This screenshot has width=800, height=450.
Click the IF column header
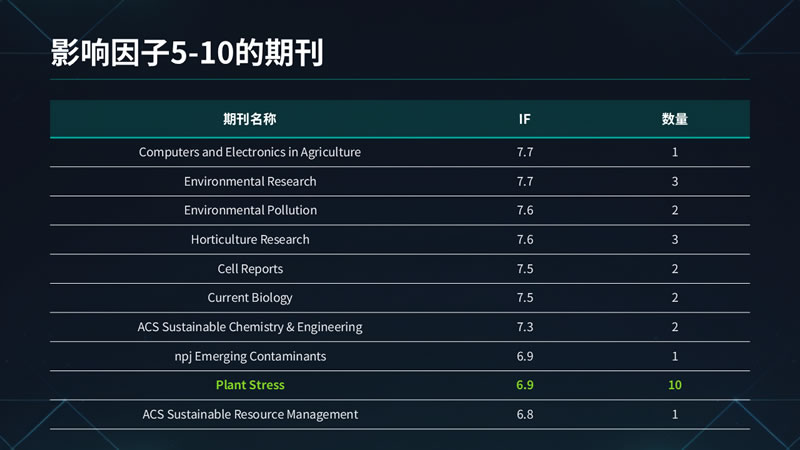point(525,119)
